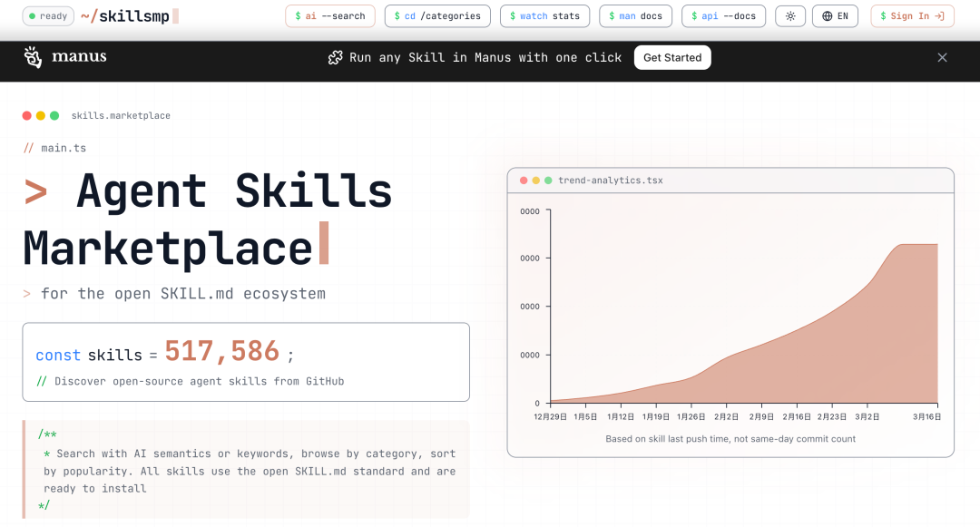The image size is (980, 527).
Task: Click the 'Based on skill last push time' caption
Action: 730,439
